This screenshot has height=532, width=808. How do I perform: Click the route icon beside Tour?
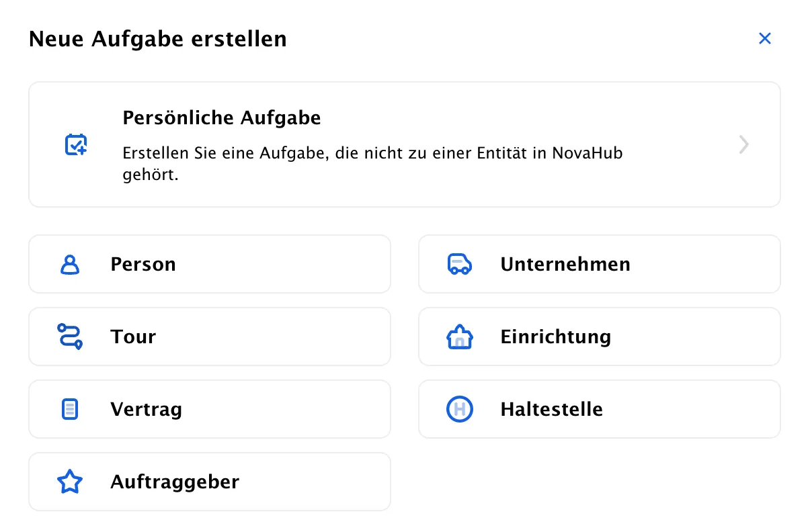[70, 337]
